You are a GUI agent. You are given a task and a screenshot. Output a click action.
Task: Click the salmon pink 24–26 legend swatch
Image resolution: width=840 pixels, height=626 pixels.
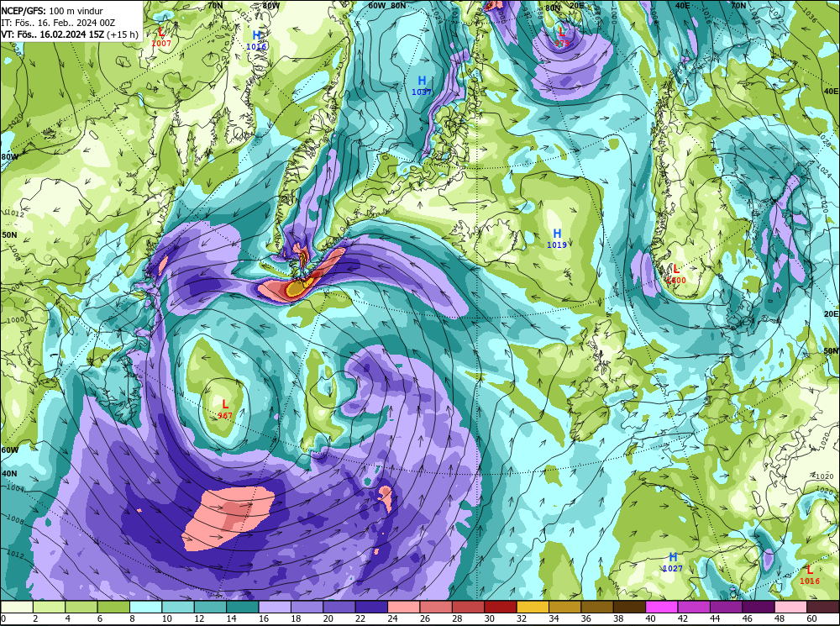point(404,607)
